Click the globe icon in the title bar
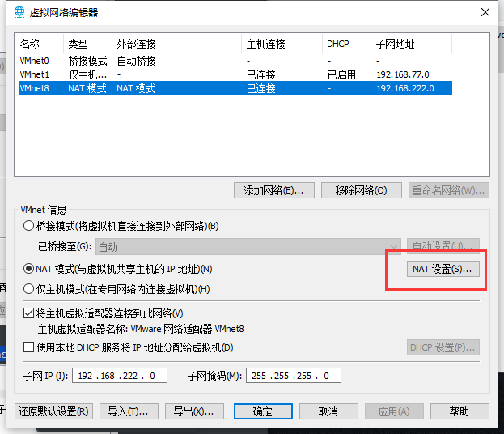The image size is (504, 434). tap(19, 12)
